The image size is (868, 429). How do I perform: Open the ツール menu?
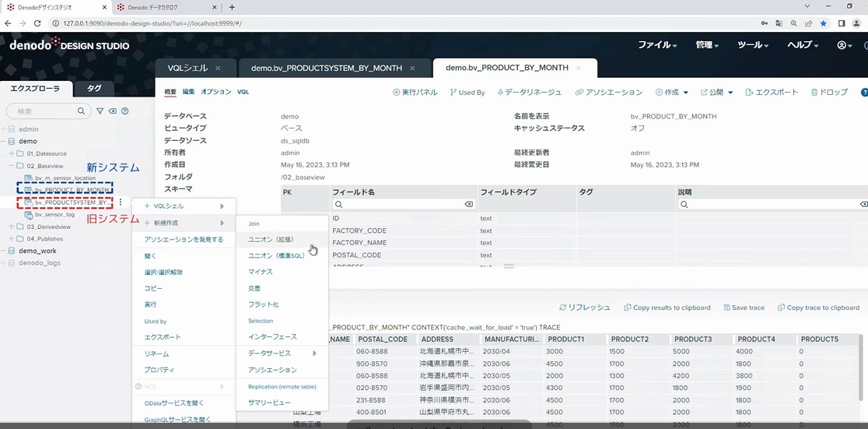click(753, 45)
